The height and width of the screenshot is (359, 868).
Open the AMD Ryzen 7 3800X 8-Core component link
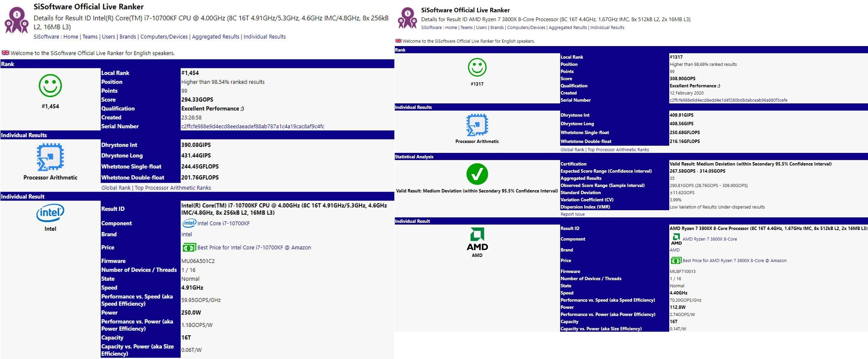click(710, 239)
